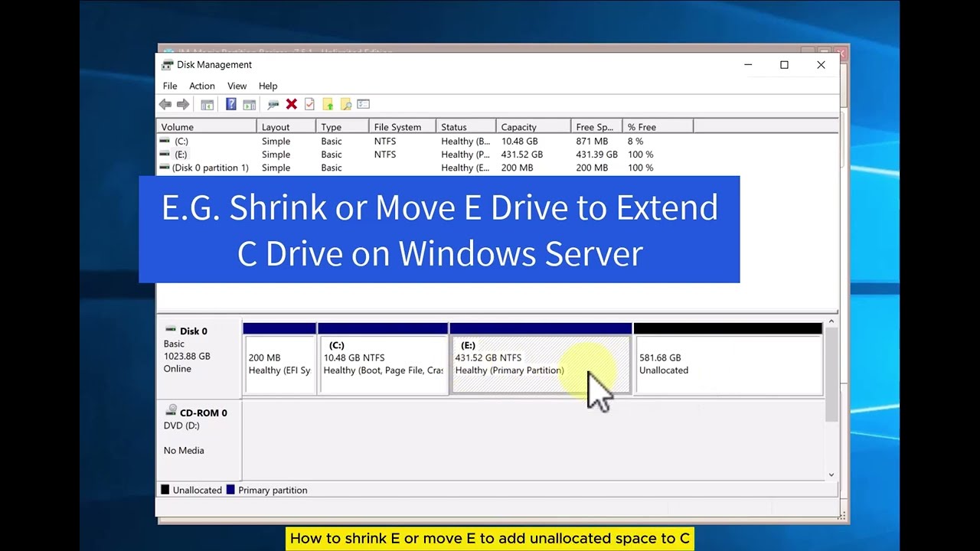The image size is (980, 551).
Task: Open Properties via the checkmark sheet icon
Action: pos(309,104)
